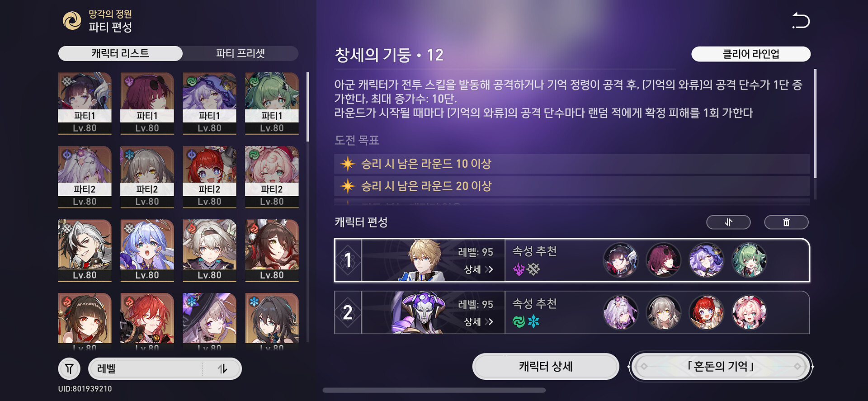
Task: Open the 클리어 라인업 button
Action: (x=751, y=54)
